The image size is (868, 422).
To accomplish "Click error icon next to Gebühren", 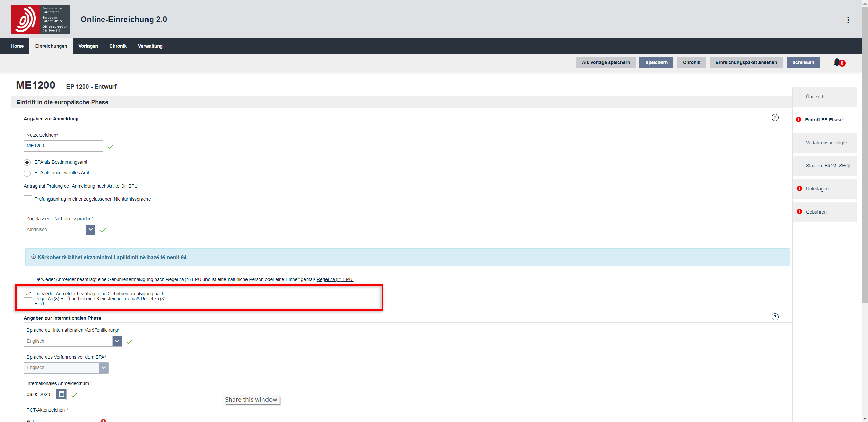I will pos(799,212).
